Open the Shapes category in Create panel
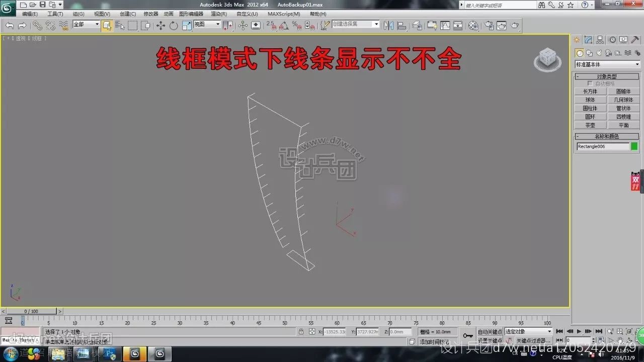The height and width of the screenshot is (362, 644). click(x=589, y=52)
